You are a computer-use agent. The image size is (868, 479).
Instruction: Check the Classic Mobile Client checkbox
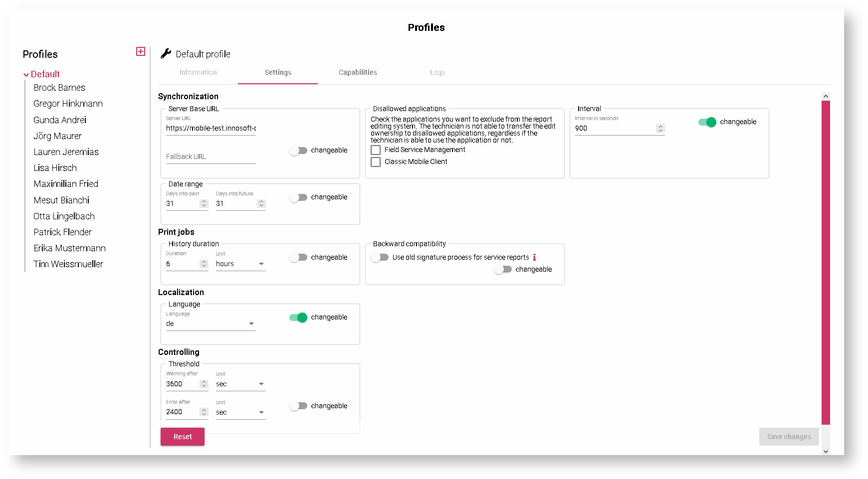[376, 162]
